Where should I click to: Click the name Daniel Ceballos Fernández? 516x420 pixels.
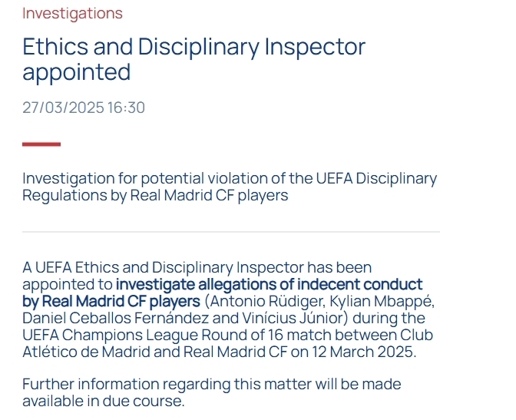[111, 319]
